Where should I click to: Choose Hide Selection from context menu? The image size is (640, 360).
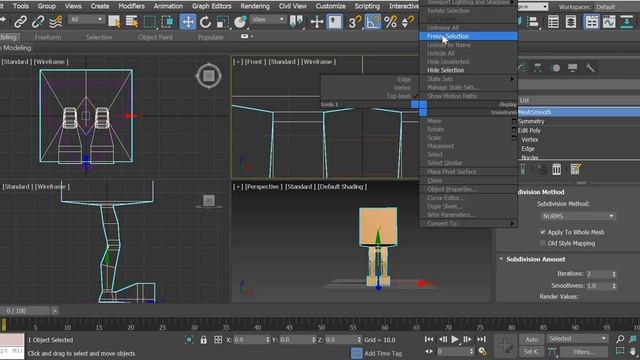(x=468, y=70)
